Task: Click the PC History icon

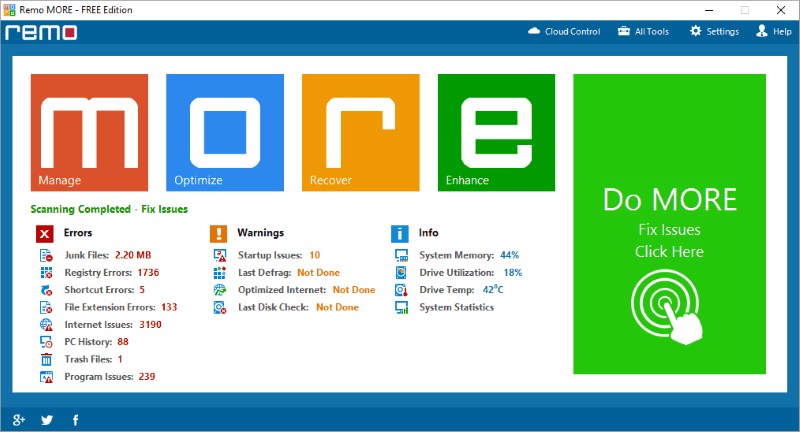Action: pos(46,342)
